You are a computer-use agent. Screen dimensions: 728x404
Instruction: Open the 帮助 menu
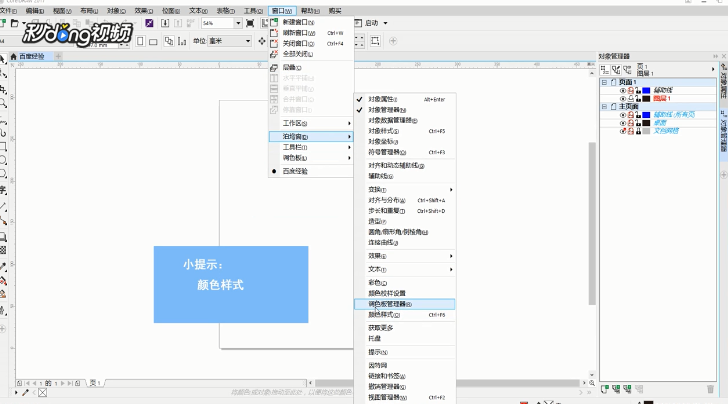(310, 11)
